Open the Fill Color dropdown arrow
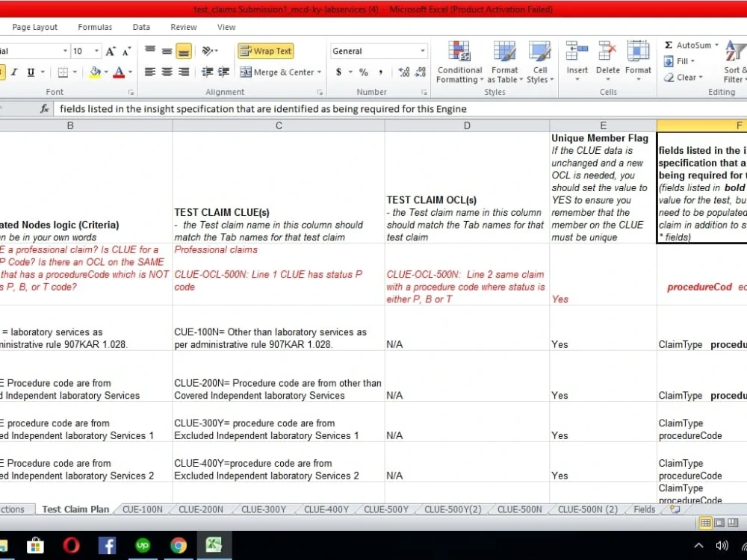Viewport: 747px width, 560px height. pos(106,72)
